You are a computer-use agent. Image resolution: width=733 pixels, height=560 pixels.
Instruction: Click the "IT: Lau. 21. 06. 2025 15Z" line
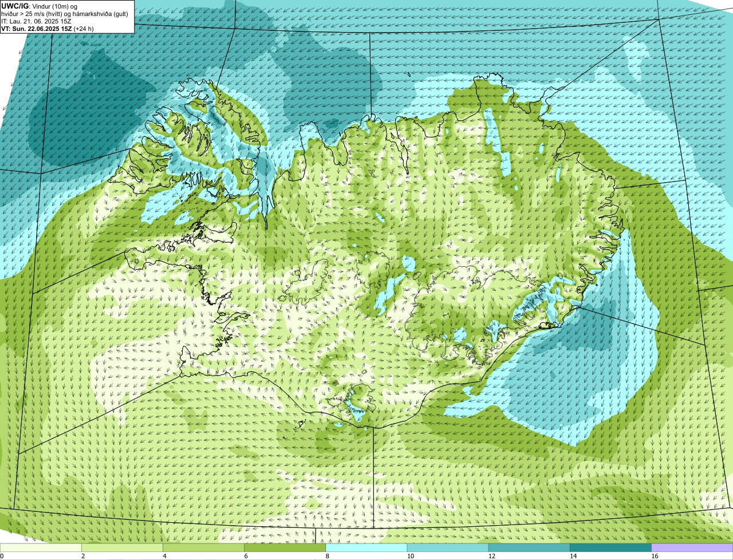(x=36, y=21)
